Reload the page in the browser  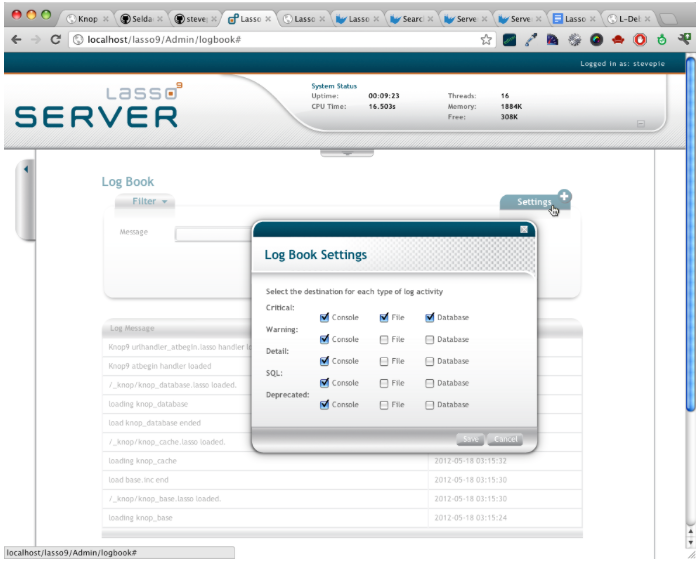pyautogui.click(x=55, y=40)
